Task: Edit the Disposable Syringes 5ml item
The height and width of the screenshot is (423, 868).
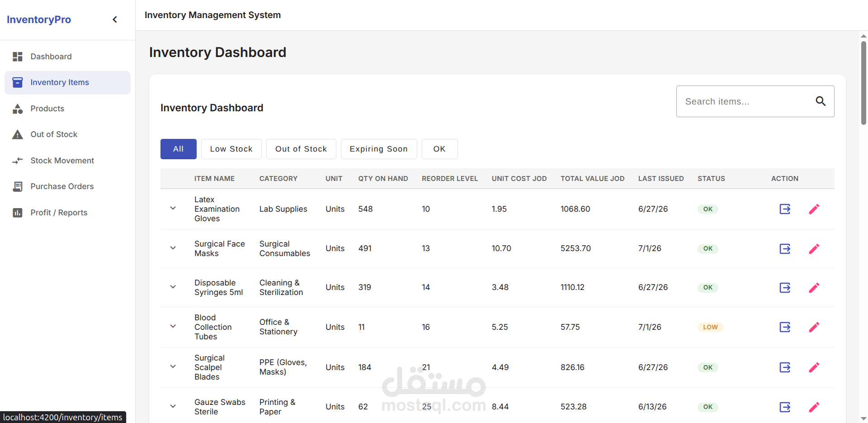Action: (814, 287)
